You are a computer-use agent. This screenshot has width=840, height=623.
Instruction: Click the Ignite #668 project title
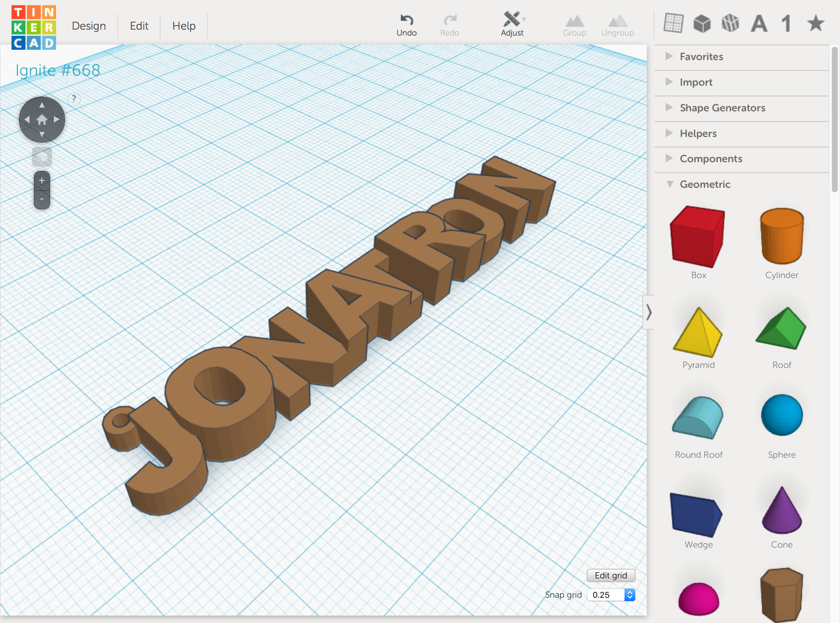(x=58, y=70)
